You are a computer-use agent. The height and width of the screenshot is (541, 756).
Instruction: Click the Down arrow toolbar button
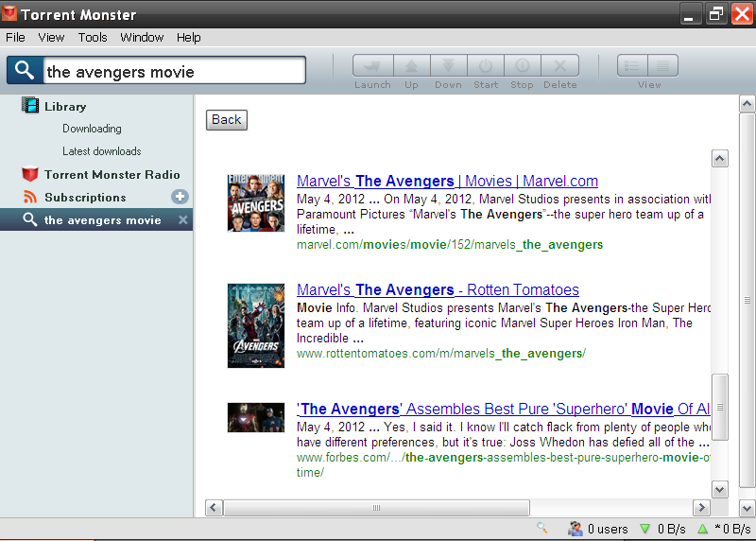[448, 65]
